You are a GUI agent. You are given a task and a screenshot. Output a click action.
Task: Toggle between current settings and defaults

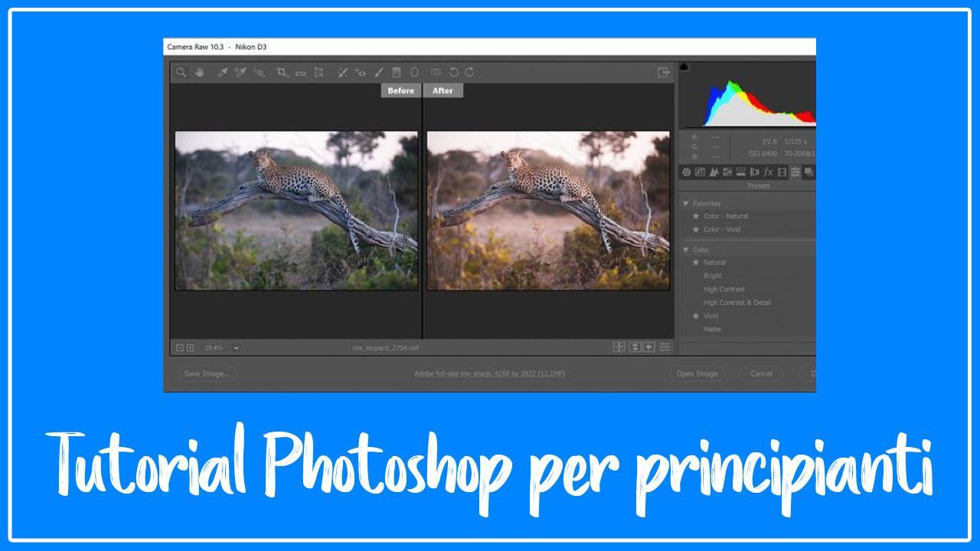point(665,347)
